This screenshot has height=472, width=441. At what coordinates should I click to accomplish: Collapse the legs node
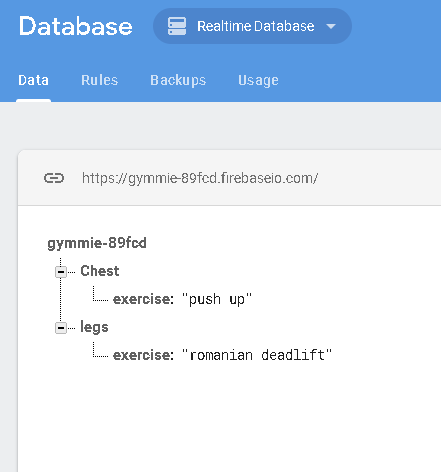point(61,328)
